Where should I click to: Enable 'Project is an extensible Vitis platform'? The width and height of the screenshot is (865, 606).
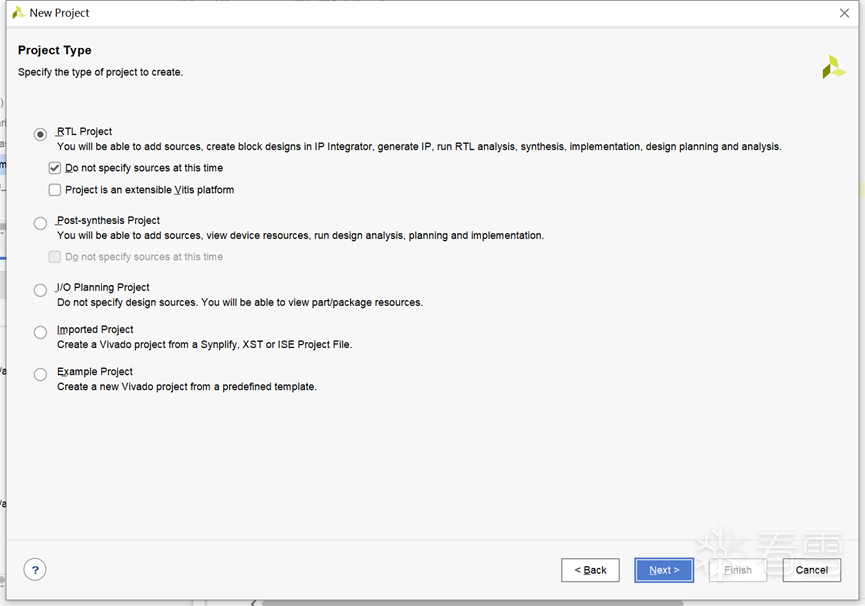point(55,190)
